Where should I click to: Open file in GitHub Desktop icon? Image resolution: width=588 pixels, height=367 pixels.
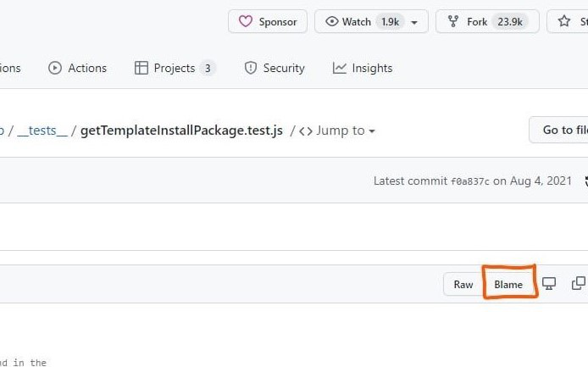549,284
